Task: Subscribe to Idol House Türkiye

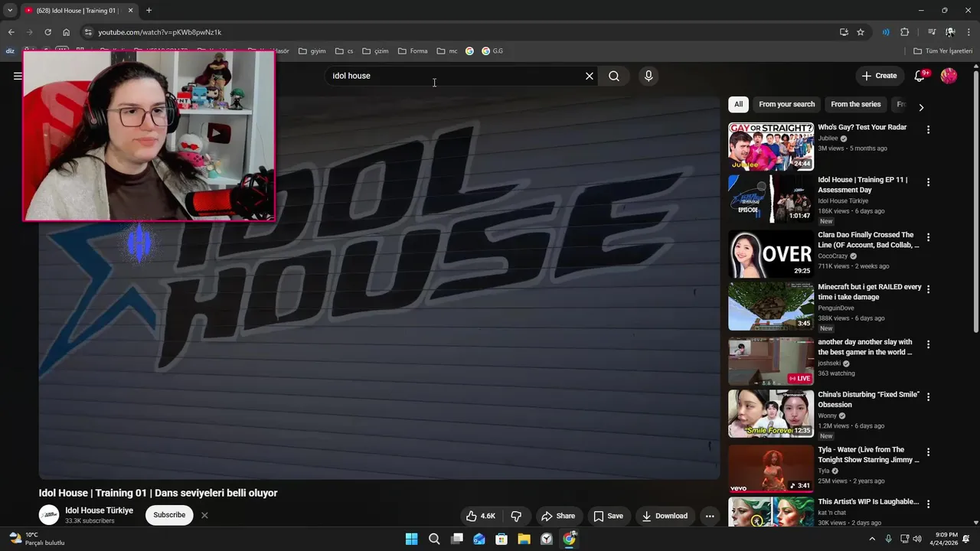Action: pos(169,515)
